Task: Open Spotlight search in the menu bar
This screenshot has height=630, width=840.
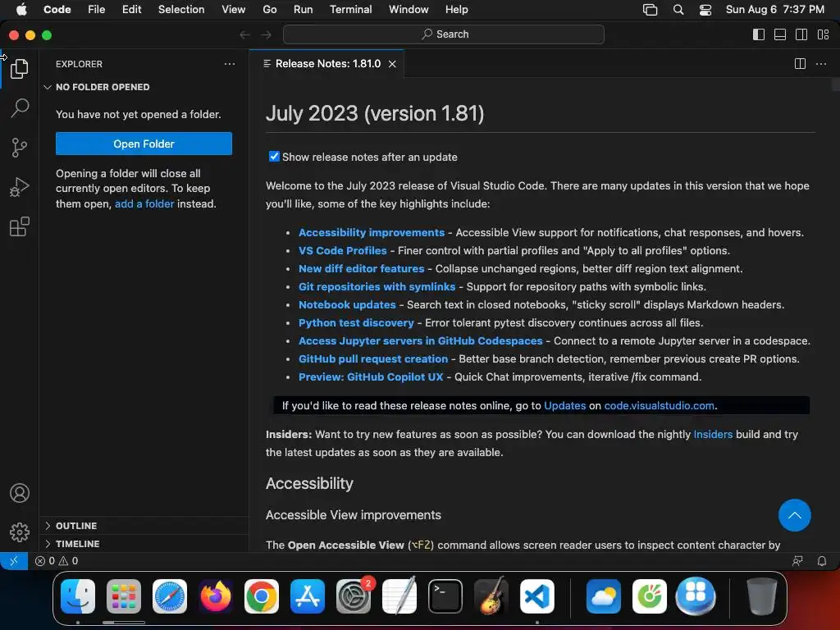Action: (678, 10)
